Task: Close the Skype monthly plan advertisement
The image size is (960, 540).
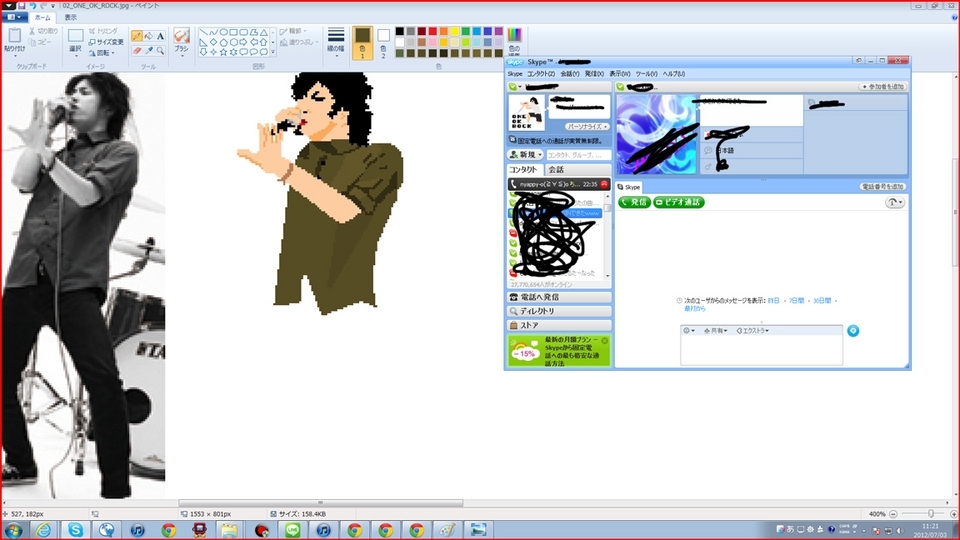Action: point(604,340)
